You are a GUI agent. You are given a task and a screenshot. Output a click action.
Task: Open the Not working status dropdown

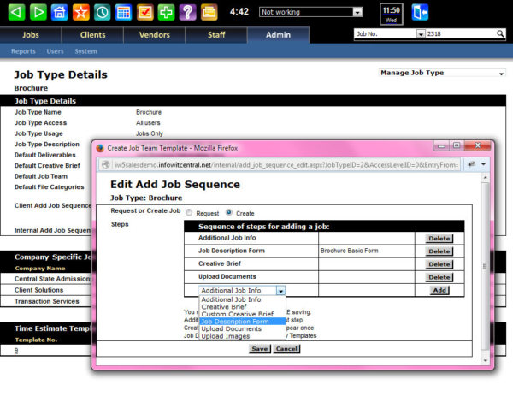point(311,12)
